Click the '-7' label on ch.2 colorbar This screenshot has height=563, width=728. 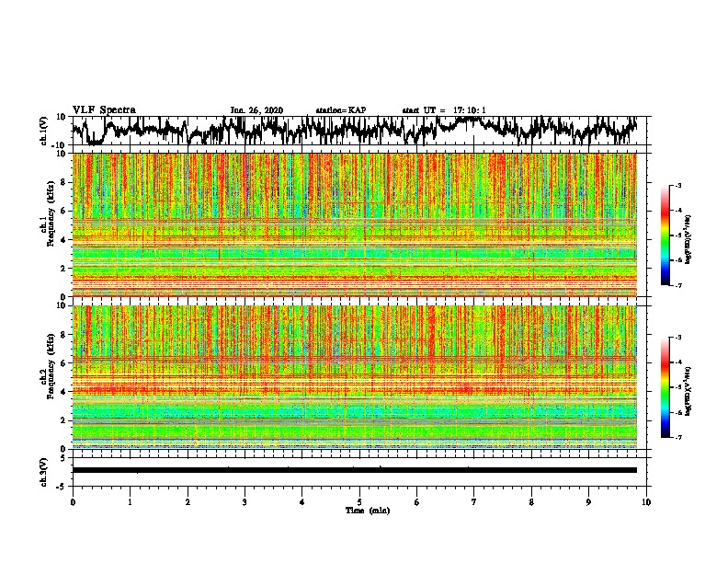tap(678, 438)
